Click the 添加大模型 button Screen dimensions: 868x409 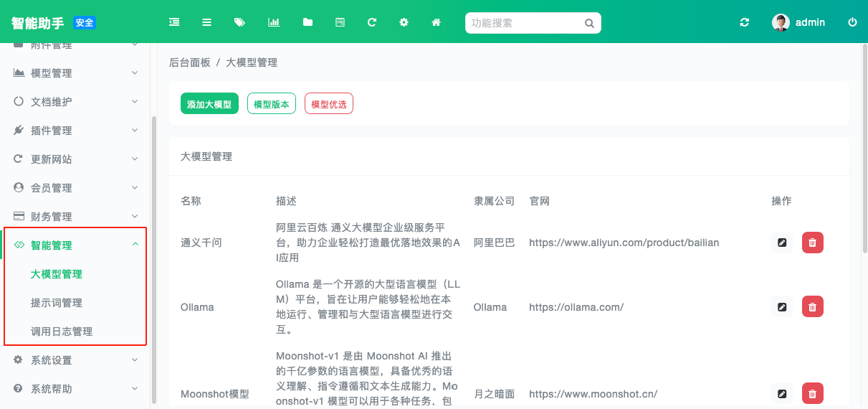click(209, 104)
